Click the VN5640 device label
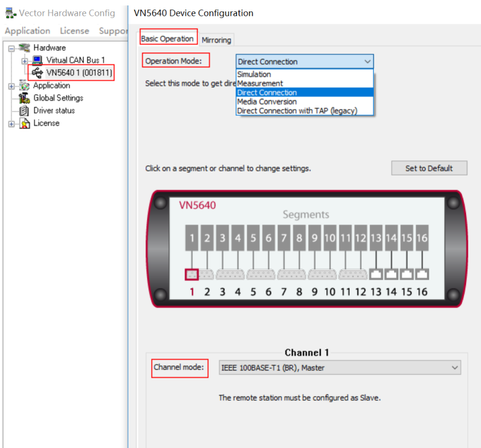 (x=197, y=205)
